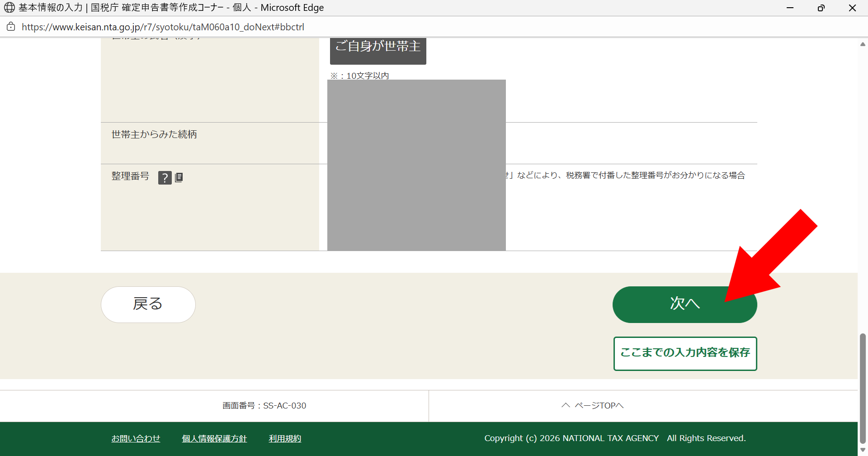Open the お問い合わせ footer link
The height and width of the screenshot is (456, 868).
136,438
